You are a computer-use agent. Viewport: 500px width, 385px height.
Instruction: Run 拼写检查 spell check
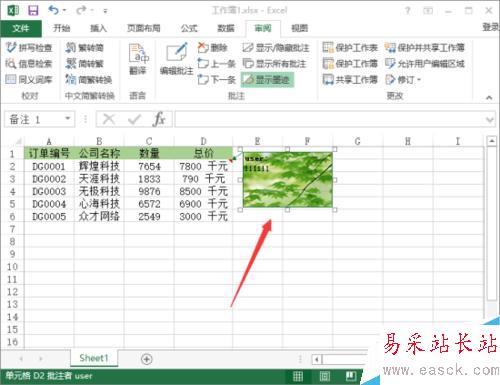click(x=29, y=48)
